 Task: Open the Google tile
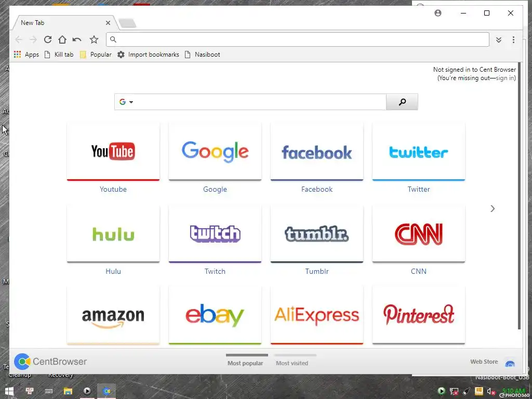point(215,152)
